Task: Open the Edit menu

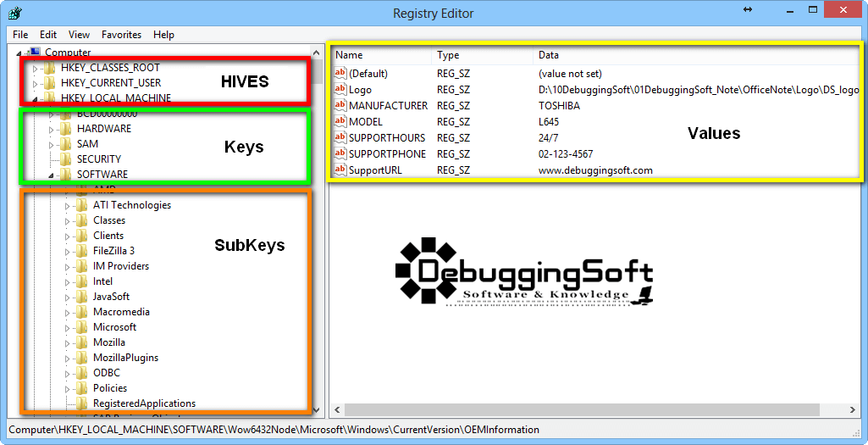Action: (x=48, y=35)
